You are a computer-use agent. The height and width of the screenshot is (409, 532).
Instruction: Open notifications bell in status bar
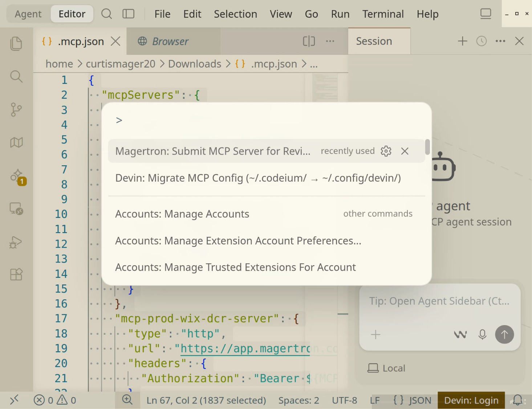[518, 400]
